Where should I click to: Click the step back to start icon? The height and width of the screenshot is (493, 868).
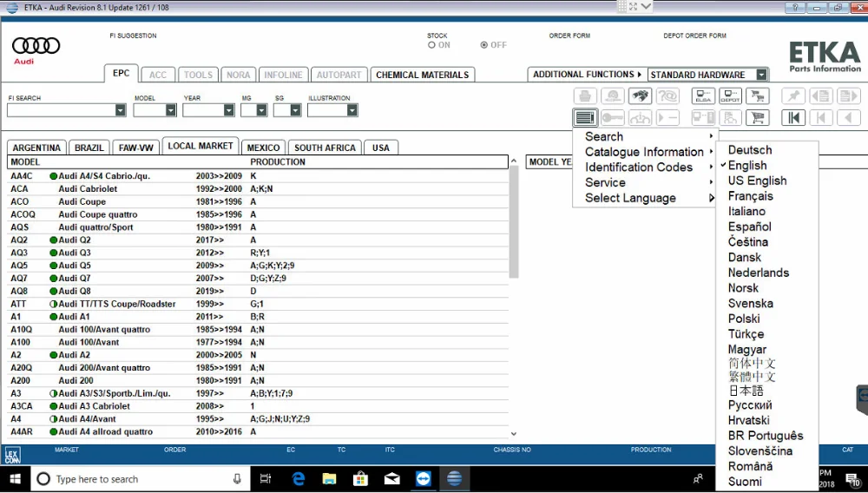click(821, 117)
